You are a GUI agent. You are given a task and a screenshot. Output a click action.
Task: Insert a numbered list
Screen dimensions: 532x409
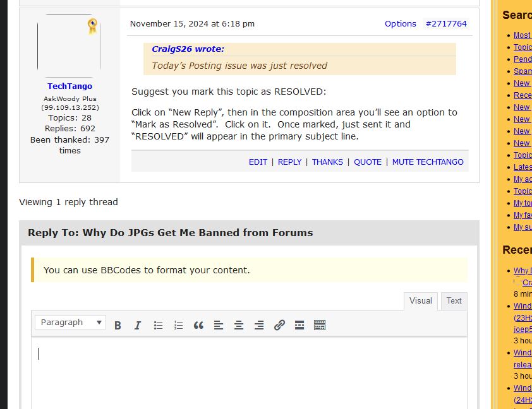click(x=178, y=325)
